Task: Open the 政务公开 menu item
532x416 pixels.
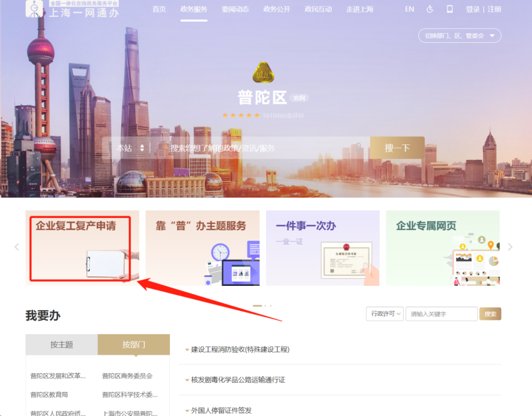Action: coord(276,9)
